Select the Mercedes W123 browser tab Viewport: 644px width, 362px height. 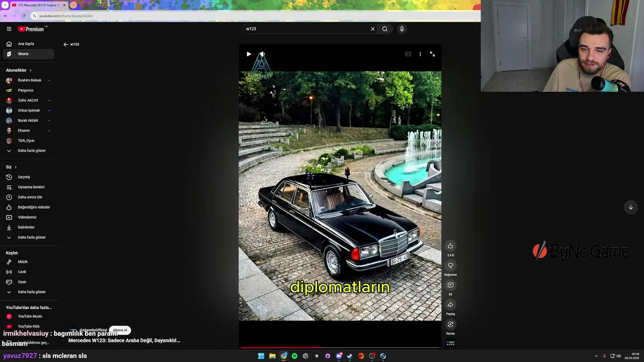pyautogui.click(x=39, y=5)
